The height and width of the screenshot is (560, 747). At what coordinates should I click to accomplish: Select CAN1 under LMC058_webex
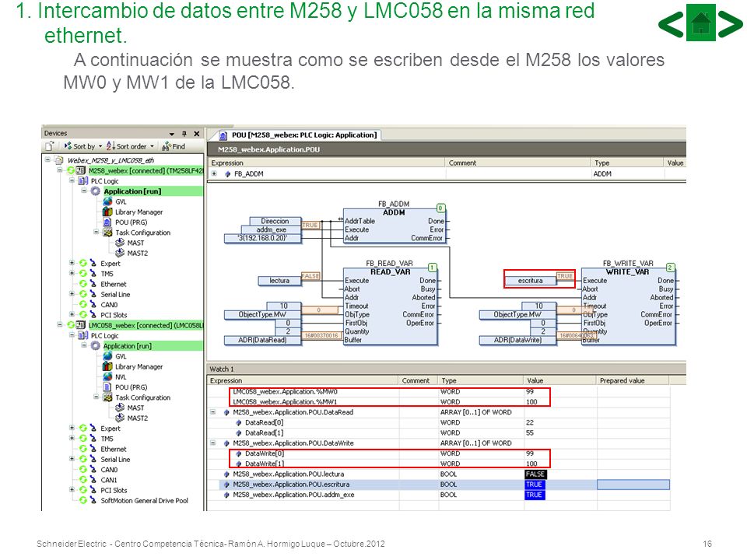point(109,480)
